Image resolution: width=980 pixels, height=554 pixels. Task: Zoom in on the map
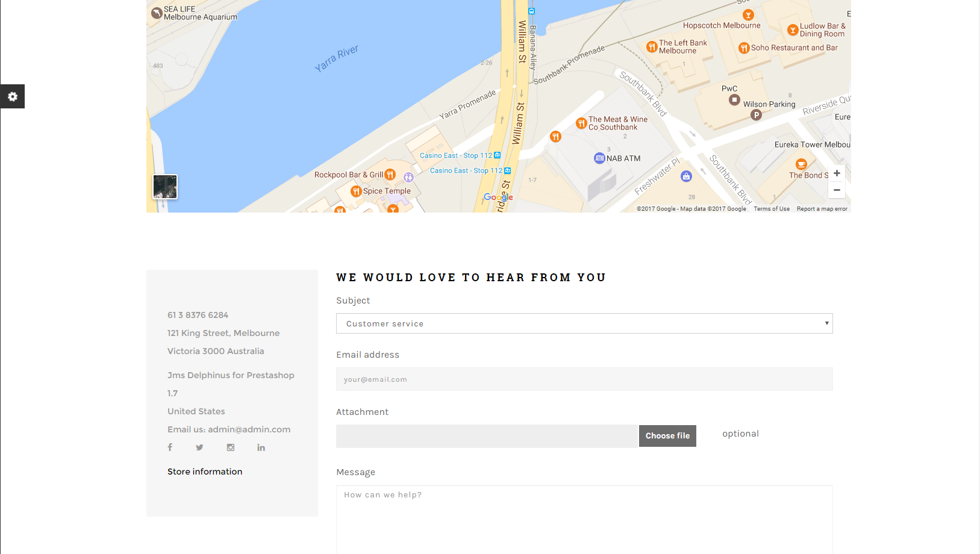(x=837, y=173)
